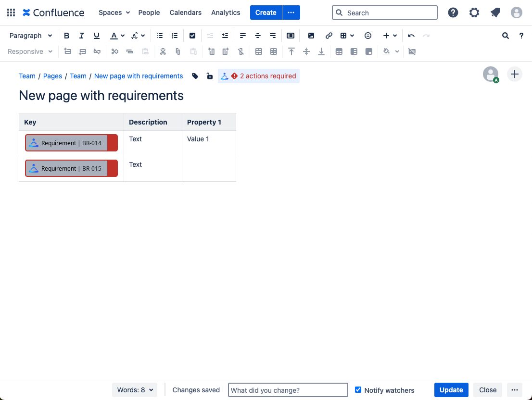The height and width of the screenshot is (400, 532).
Task: Insert a link with the chain icon
Action: 329,36
